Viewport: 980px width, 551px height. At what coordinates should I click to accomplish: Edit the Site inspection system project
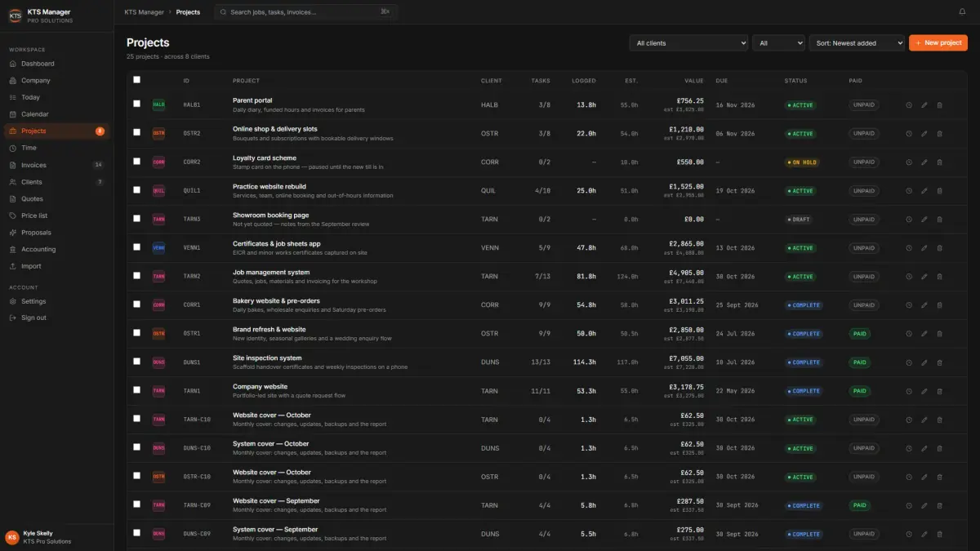(924, 362)
